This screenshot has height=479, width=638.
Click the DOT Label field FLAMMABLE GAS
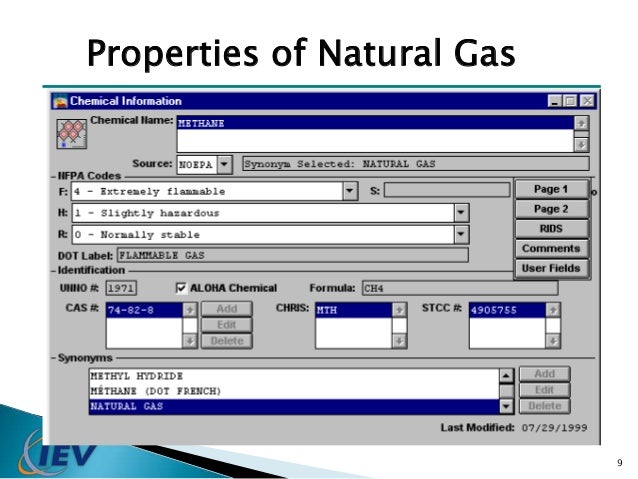coord(293,255)
